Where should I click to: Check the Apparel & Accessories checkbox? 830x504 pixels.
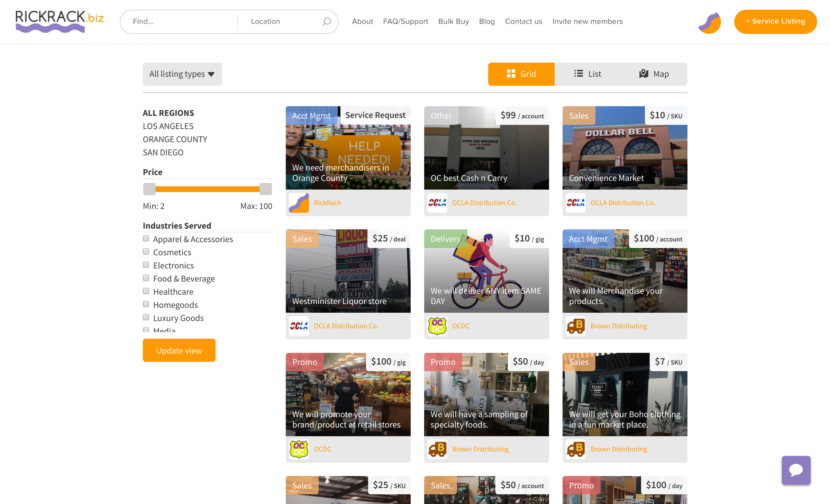146,239
